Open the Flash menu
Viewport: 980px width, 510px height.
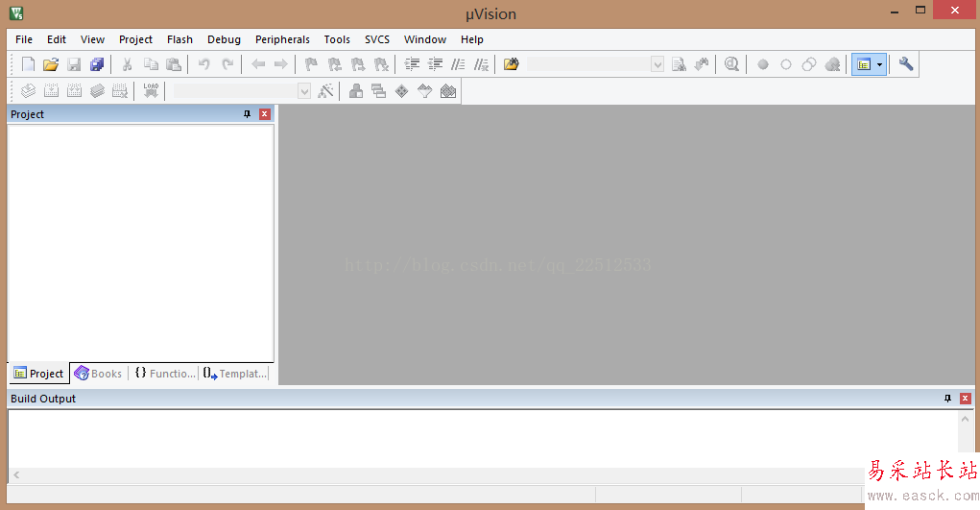[180, 39]
